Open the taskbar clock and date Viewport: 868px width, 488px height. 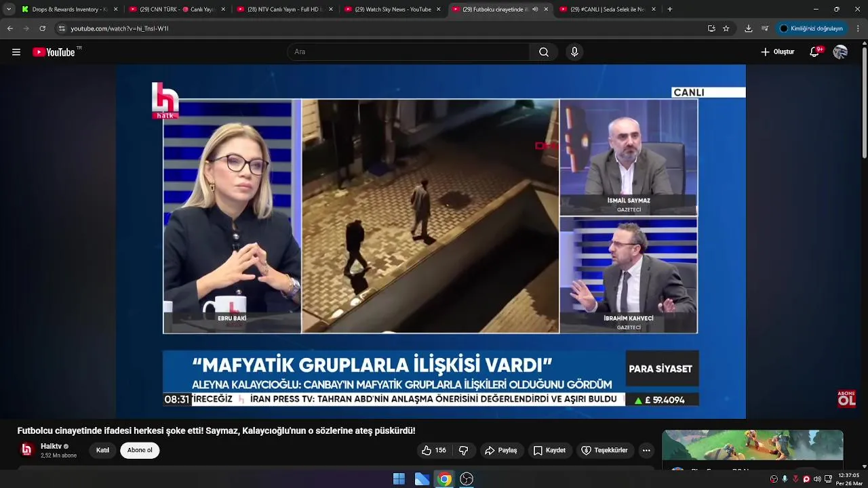848,479
